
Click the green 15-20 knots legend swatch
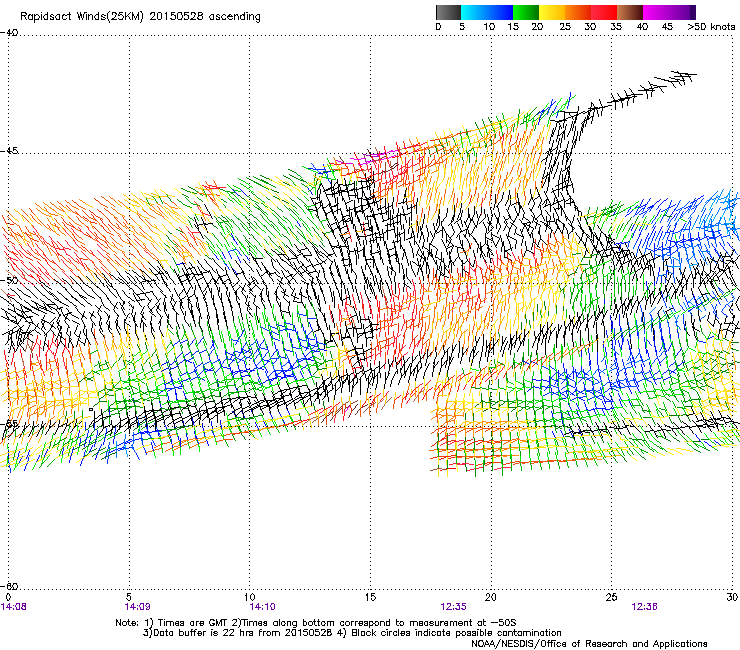[526, 12]
